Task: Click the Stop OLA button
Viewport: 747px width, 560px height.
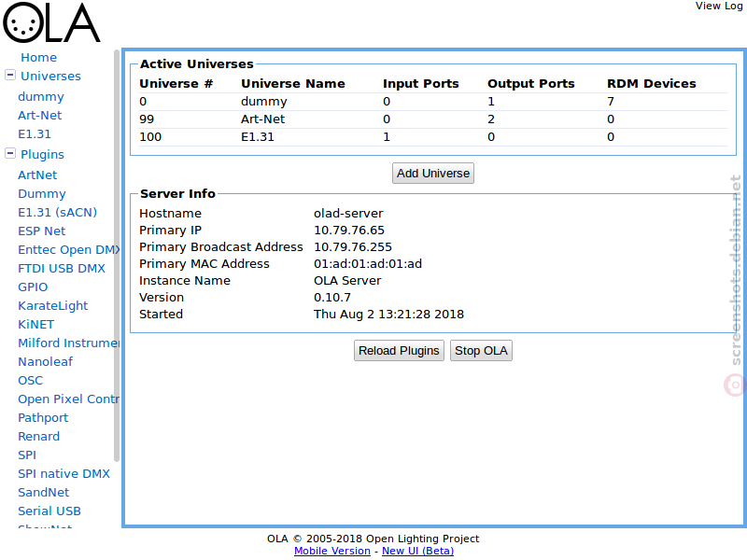Action: pyautogui.click(x=481, y=351)
